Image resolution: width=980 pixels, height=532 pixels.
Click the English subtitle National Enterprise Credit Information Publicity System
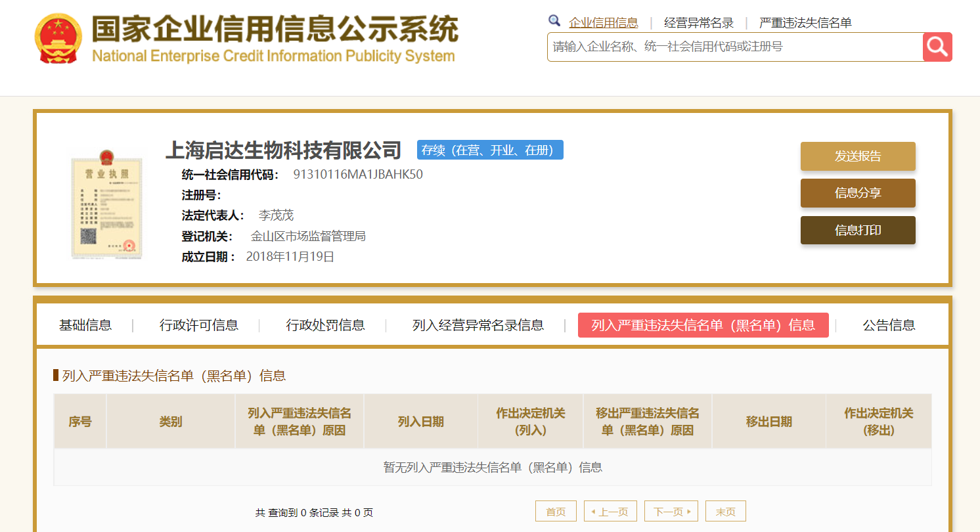[x=273, y=56]
